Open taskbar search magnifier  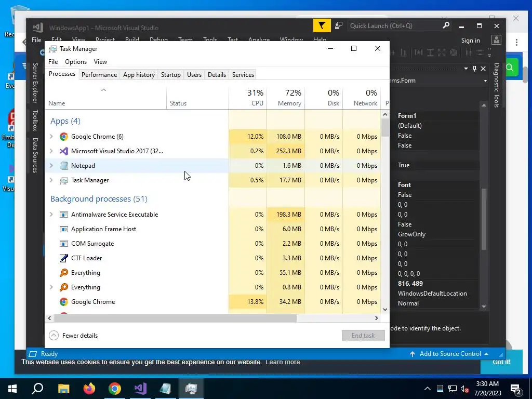(37, 389)
